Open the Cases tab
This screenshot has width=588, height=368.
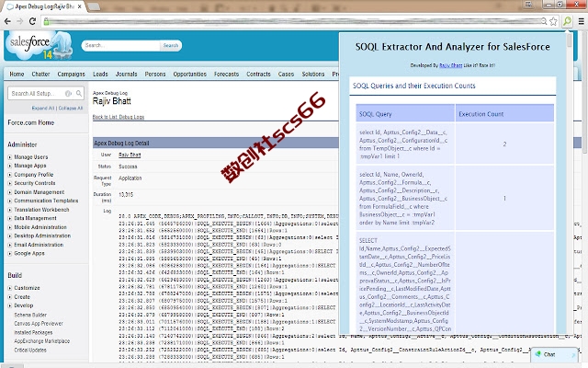click(x=286, y=74)
